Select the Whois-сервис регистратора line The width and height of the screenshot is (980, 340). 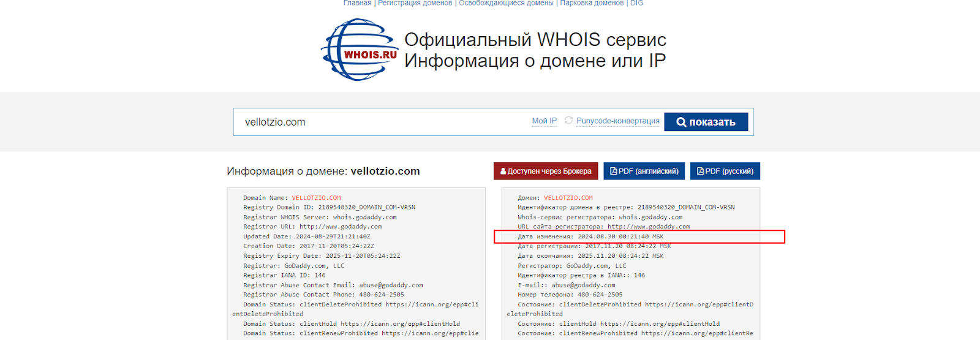(x=600, y=217)
